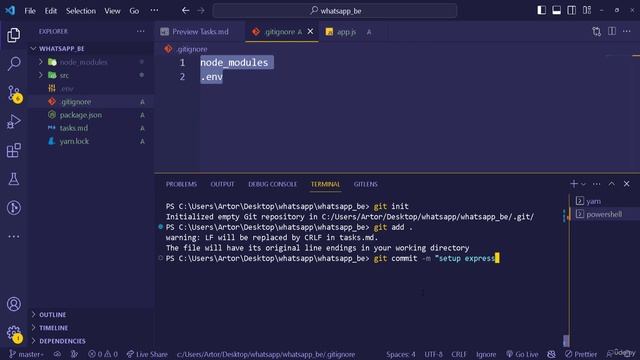Open the Explorer view in activity bar
This screenshot has height=360, width=640.
13,35
